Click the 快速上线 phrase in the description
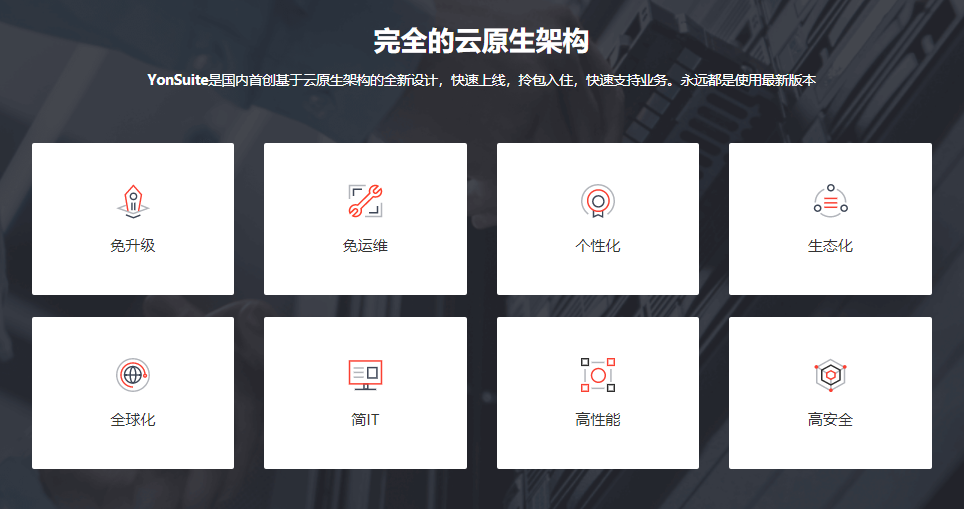The width and height of the screenshot is (964, 509). click(479, 80)
